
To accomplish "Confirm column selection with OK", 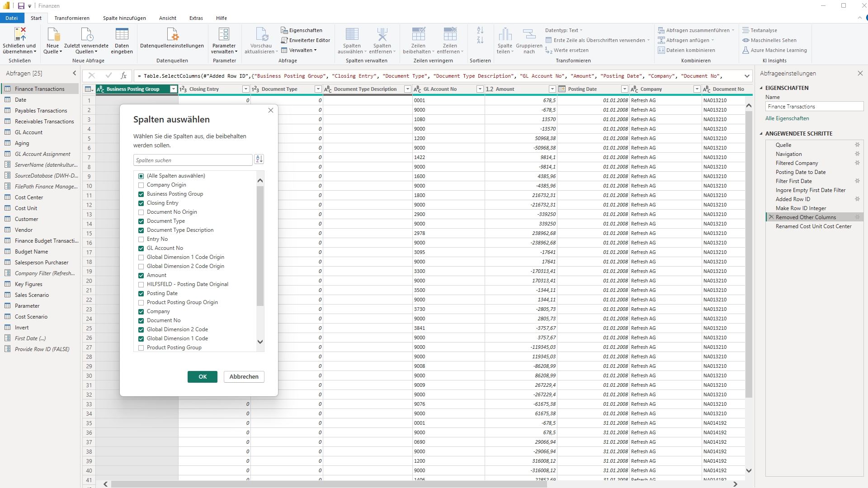I will (202, 376).
